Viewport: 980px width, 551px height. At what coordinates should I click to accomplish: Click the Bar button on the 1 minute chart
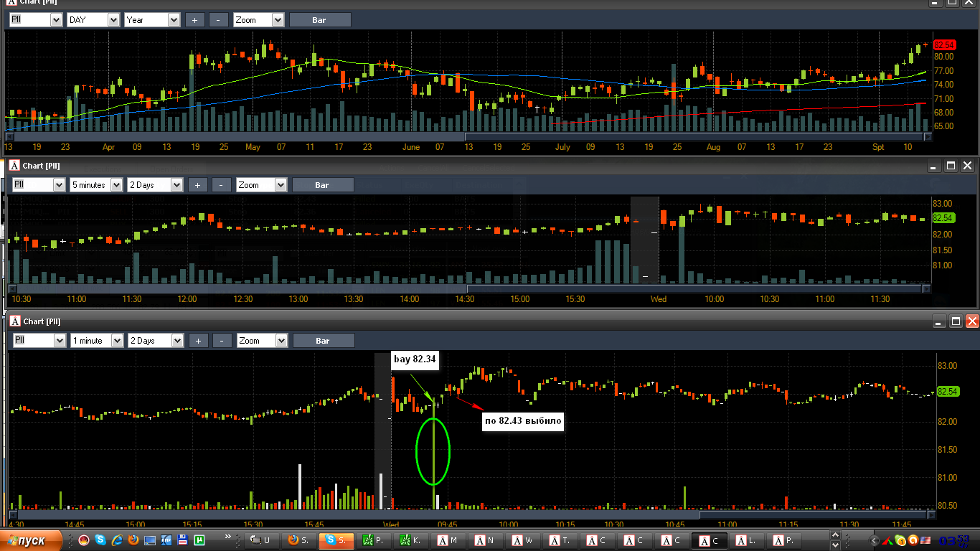(x=322, y=341)
